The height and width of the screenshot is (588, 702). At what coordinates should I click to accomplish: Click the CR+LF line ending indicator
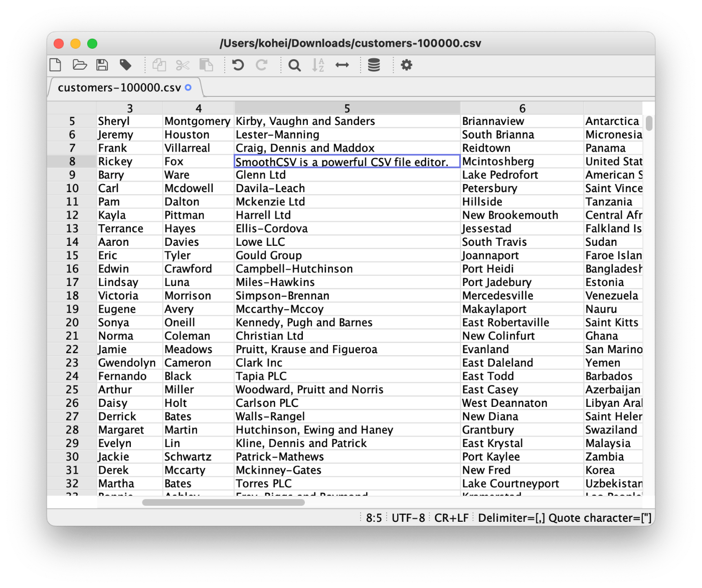pyautogui.click(x=451, y=518)
